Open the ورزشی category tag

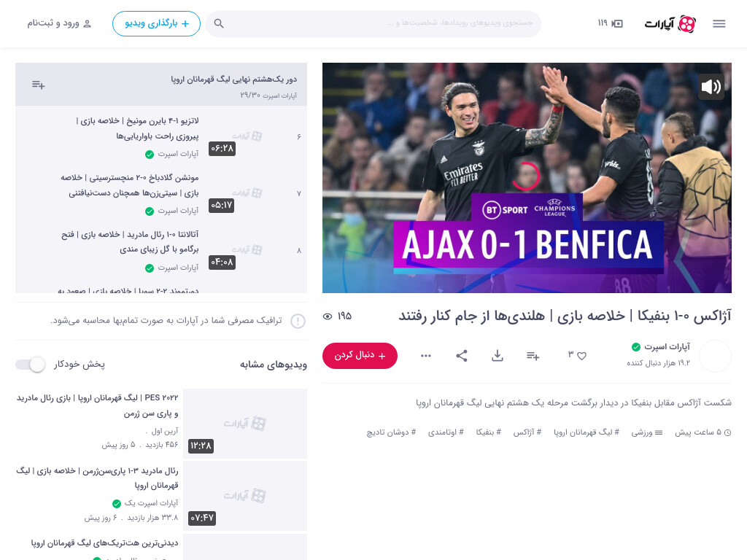pos(646,432)
